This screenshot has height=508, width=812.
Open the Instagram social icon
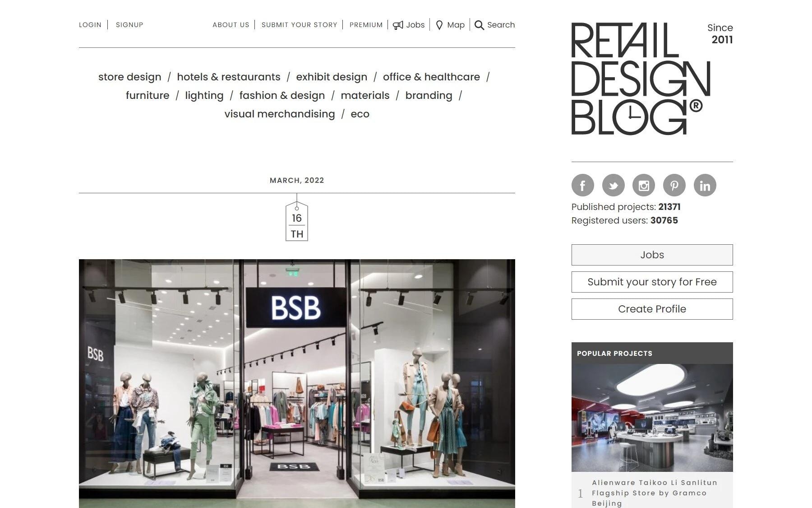pyautogui.click(x=644, y=185)
